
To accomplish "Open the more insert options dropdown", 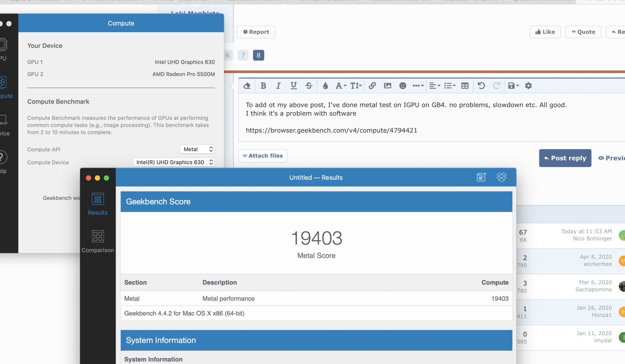I will click(x=418, y=86).
